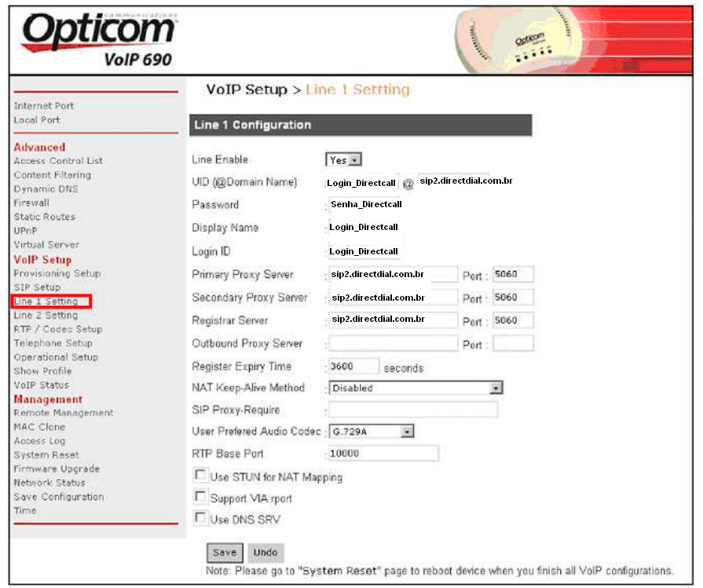Select Line 1 Setting in sidebar
This screenshot has height=588, width=703.
46,301
